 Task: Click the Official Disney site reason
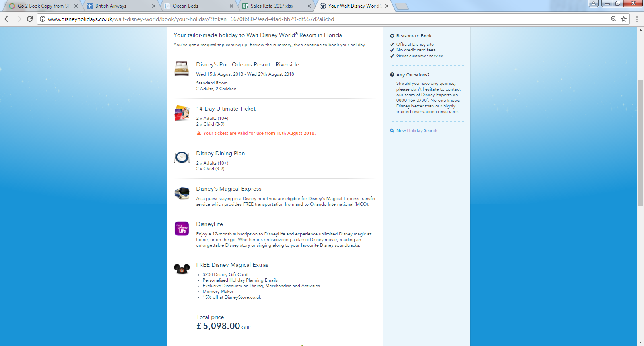coord(415,44)
